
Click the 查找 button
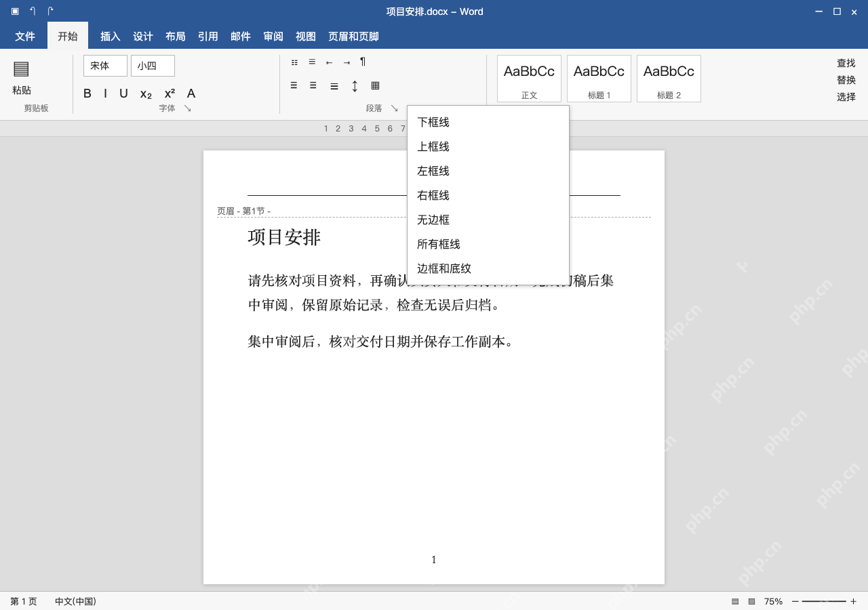click(846, 63)
